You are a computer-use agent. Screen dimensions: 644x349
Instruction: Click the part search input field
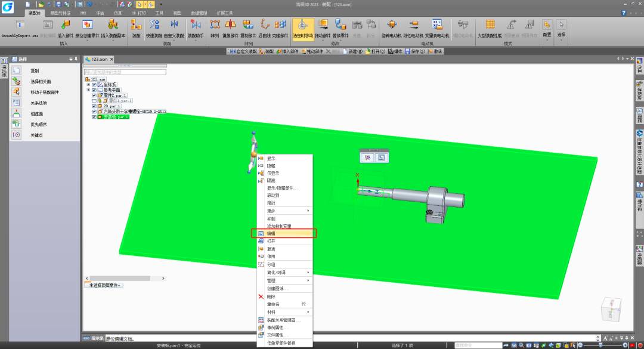tap(124, 72)
